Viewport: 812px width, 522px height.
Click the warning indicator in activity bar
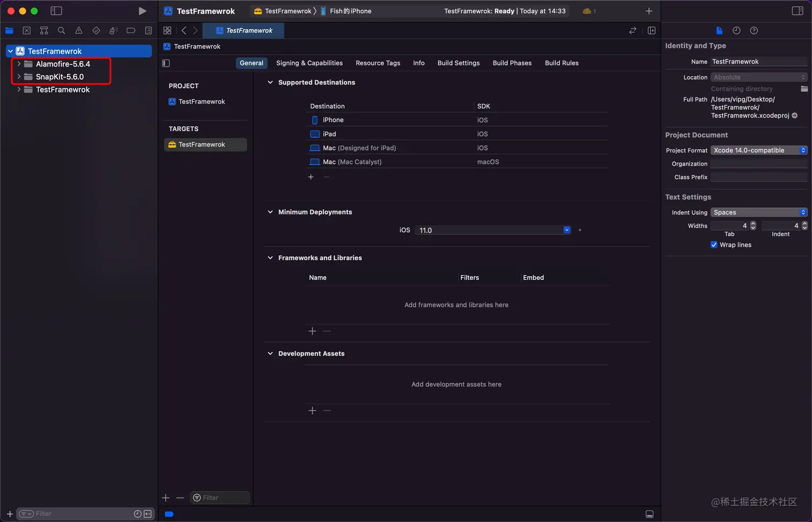point(589,11)
